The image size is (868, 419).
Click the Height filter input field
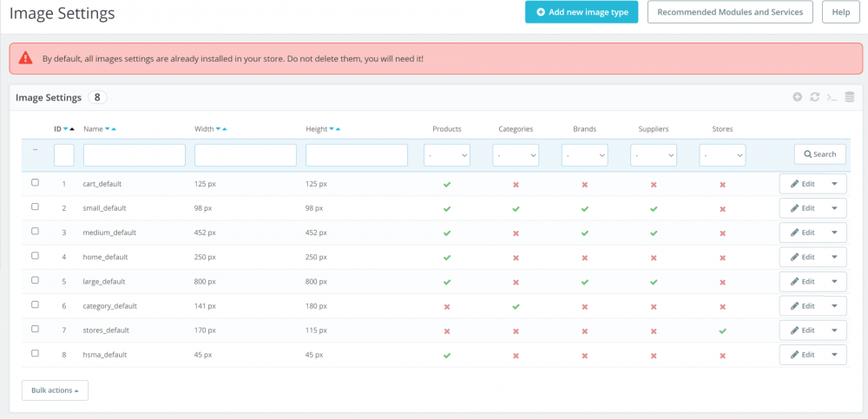coord(357,155)
